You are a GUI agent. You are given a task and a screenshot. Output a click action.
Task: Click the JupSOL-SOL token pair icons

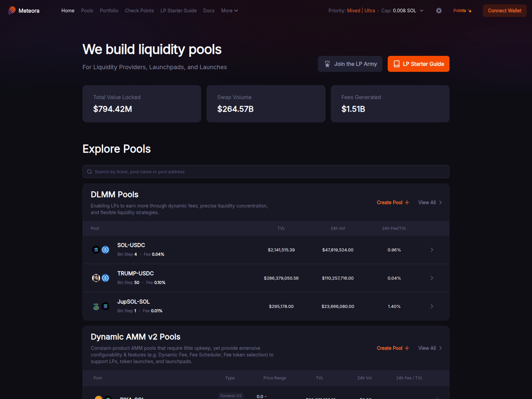coord(101,306)
